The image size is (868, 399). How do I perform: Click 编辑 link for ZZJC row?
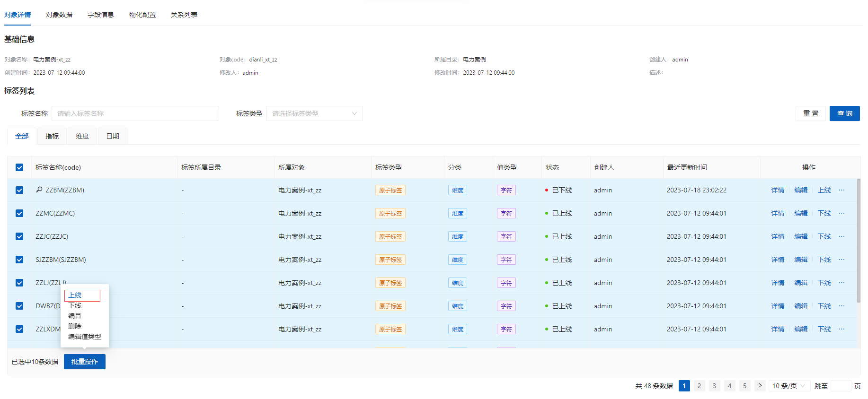pyautogui.click(x=801, y=236)
